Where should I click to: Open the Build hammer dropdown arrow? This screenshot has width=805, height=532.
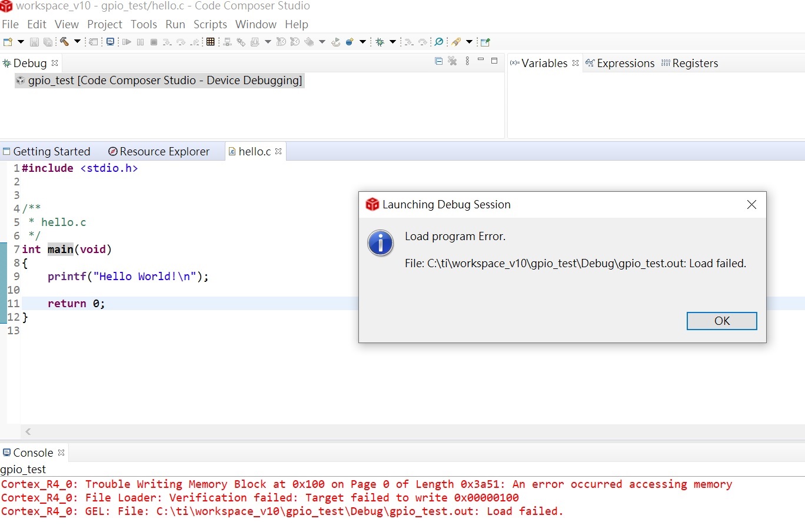[77, 42]
